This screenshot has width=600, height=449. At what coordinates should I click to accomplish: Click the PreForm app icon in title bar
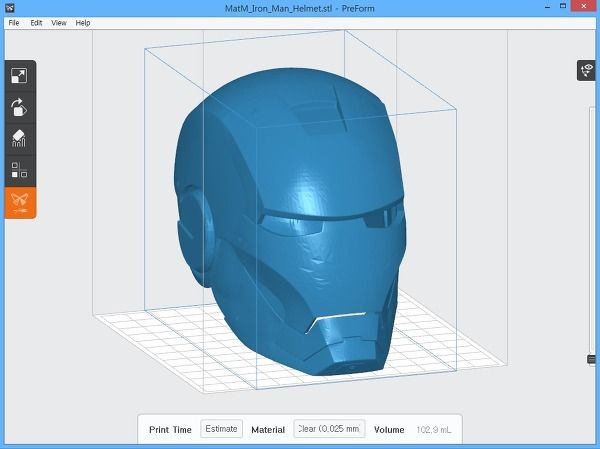click(x=10, y=8)
